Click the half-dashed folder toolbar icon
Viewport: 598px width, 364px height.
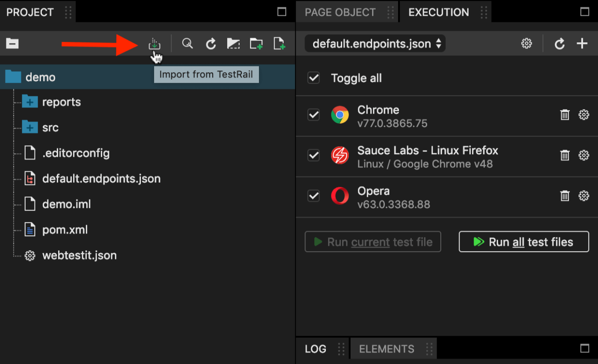(x=233, y=44)
